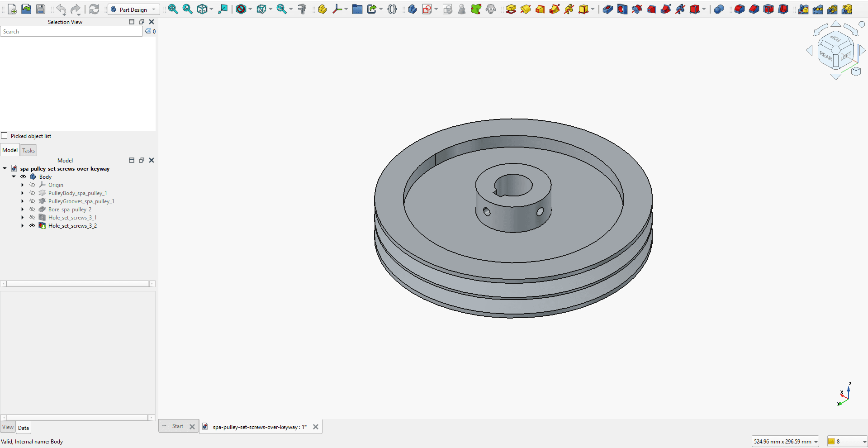The width and height of the screenshot is (868, 448).
Task: Open the Part Design workbench dropdown
Action: [x=134, y=10]
